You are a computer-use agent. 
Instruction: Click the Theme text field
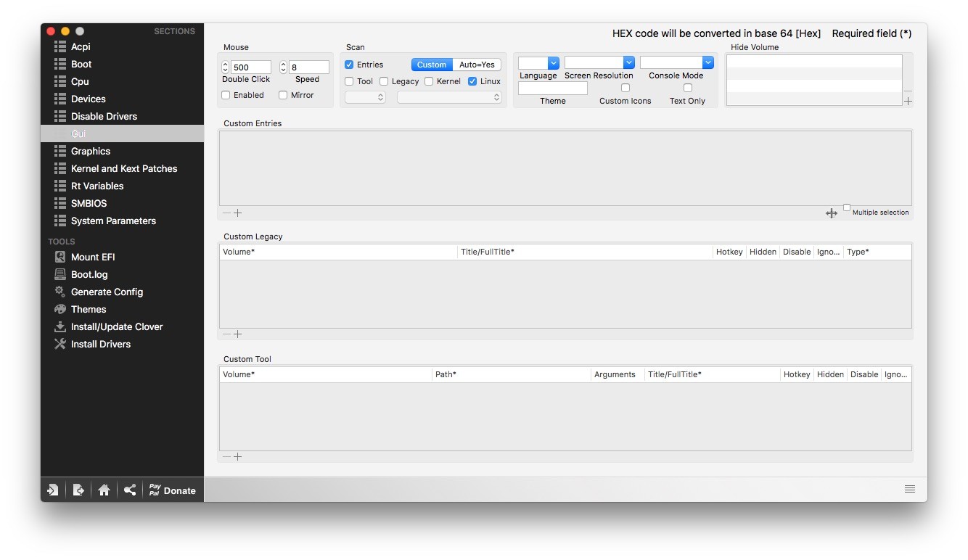552,88
